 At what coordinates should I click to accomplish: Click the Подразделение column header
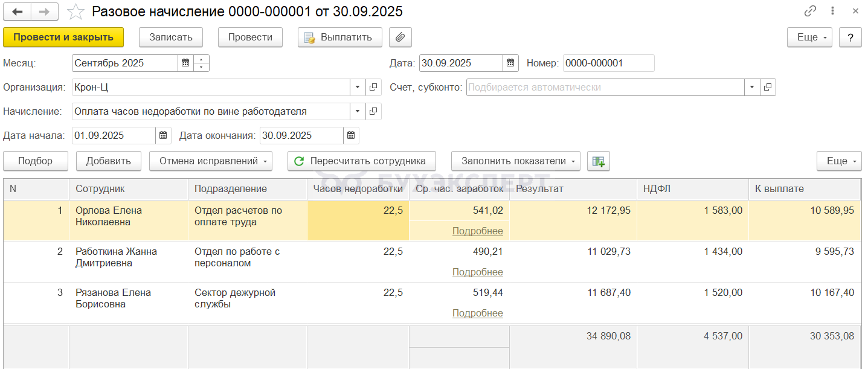248,189
